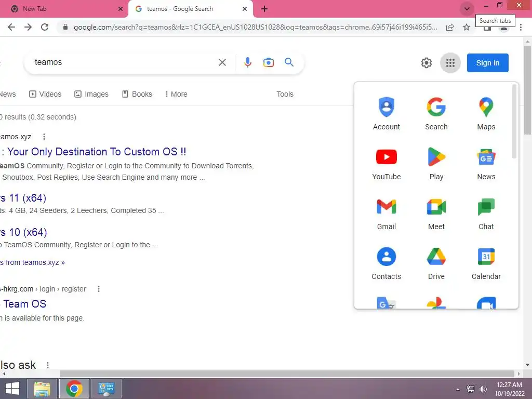532x399 pixels.
Task: Open Google Translate icon in apps grid
Action: 386,302
